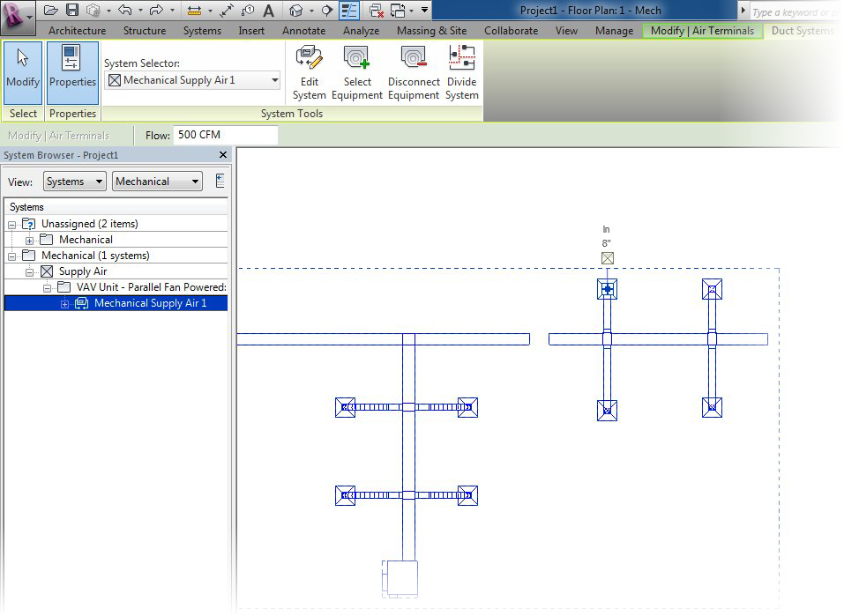Image resolution: width=844 pixels, height=616 pixels.
Task: Open the Massing & Site tab
Action: coord(431,31)
